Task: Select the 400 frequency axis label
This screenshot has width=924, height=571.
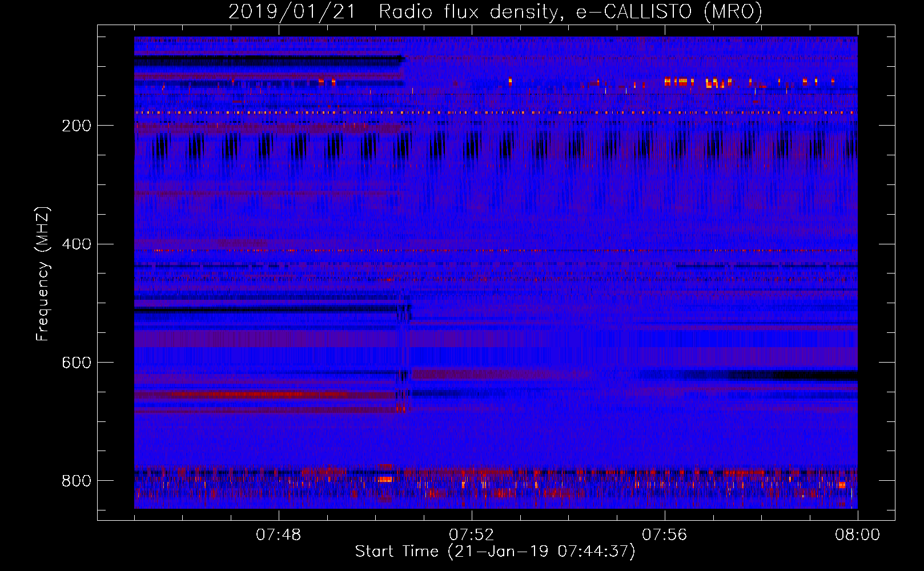Action: 77,244
